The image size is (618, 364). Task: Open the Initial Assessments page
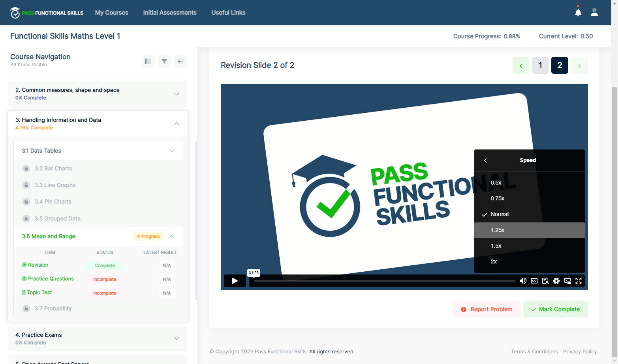(170, 13)
